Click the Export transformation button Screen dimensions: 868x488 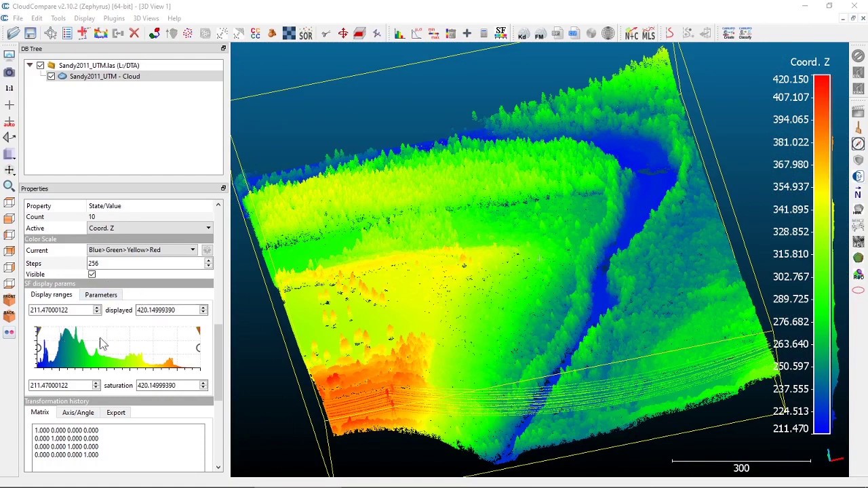pos(115,412)
